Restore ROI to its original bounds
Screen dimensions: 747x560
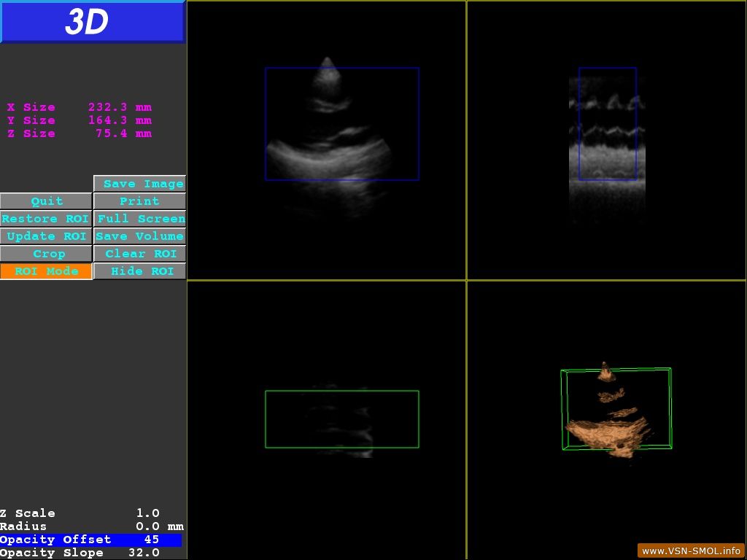(46, 219)
